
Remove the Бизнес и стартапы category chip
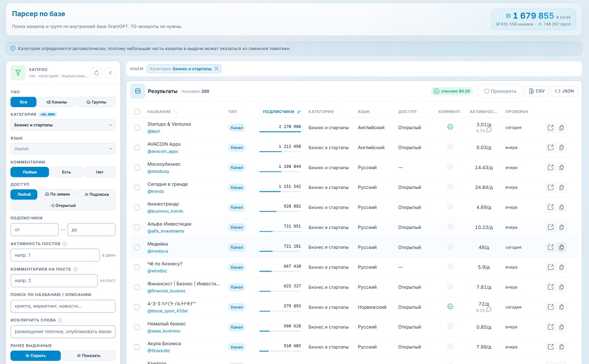[x=217, y=68]
